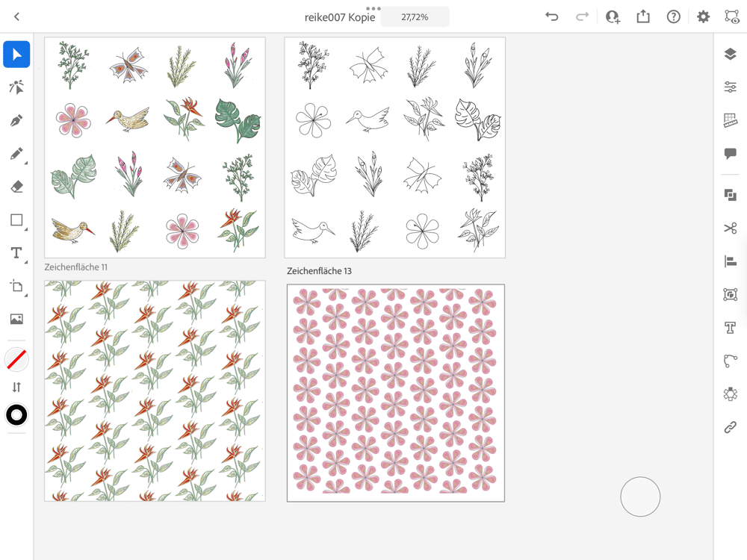Viewport: 747px width, 560px height.
Task: Open the Transform panel
Action: coord(731,295)
